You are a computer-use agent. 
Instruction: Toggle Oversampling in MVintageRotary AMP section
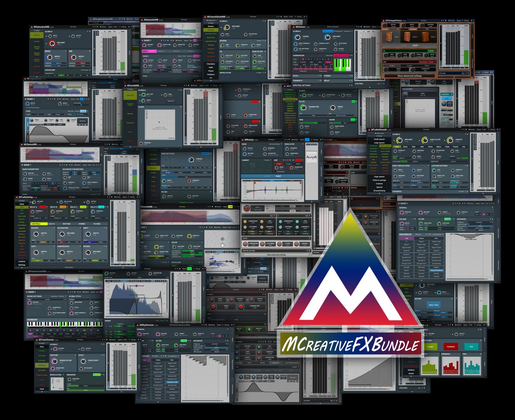424,62
